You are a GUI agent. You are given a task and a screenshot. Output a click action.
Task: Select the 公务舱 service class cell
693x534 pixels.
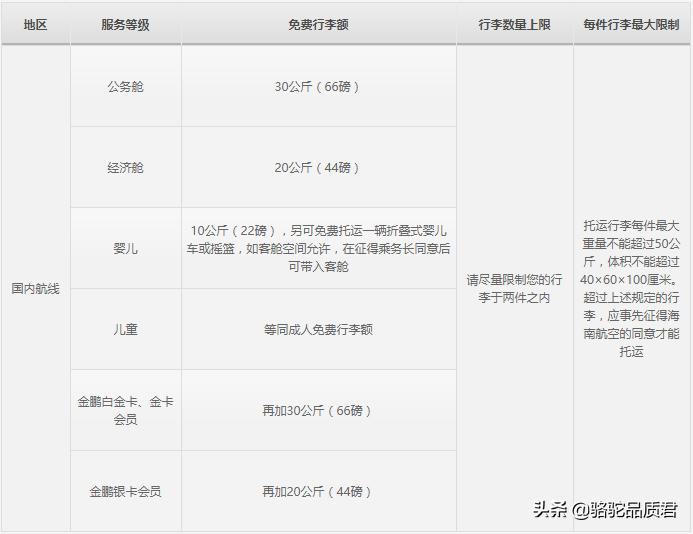pyautogui.click(x=126, y=86)
